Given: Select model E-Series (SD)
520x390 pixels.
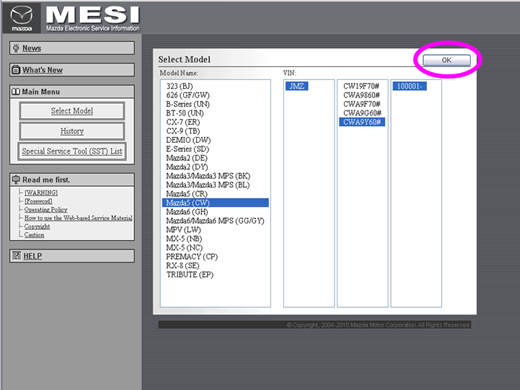Looking at the screenshot, I should click(x=188, y=149).
